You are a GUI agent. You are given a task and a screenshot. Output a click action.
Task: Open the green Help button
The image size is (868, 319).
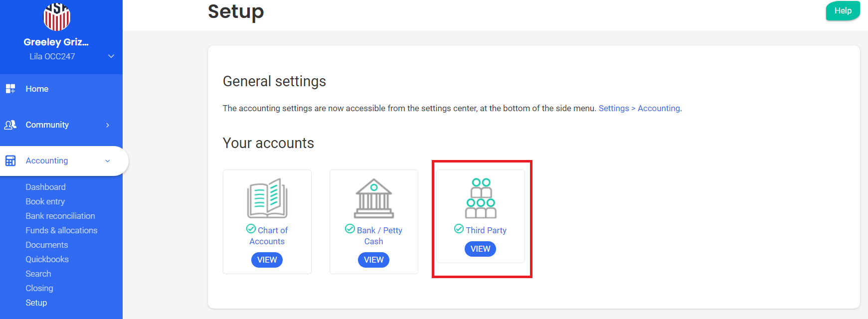tap(843, 11)
